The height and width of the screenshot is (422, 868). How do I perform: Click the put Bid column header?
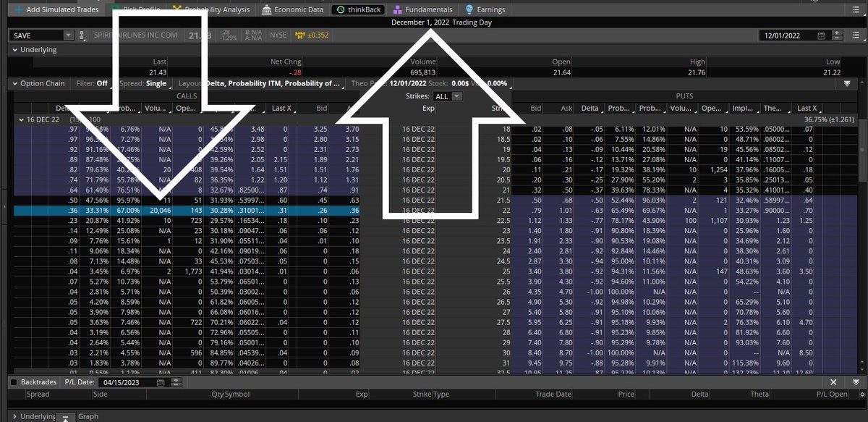(535, 108)
